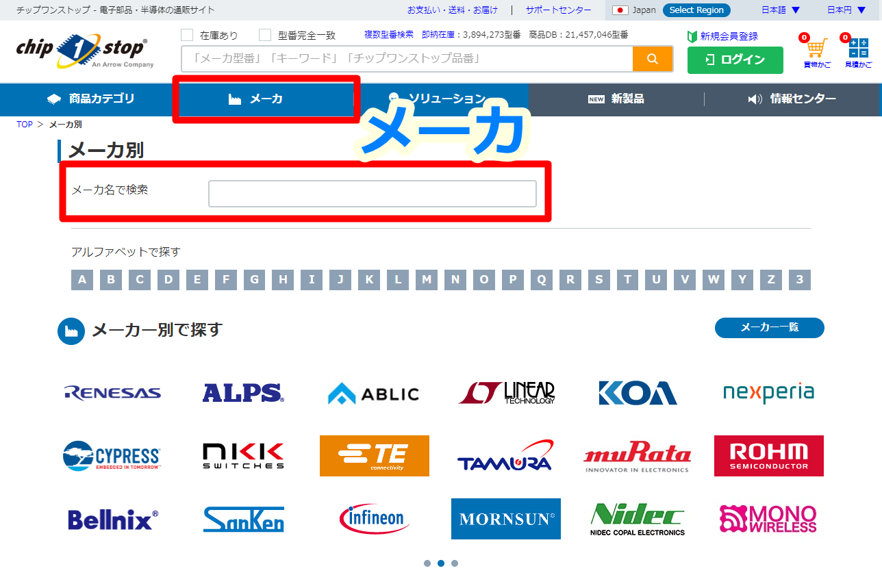Enable the 在庫あり checkbox

187,35
